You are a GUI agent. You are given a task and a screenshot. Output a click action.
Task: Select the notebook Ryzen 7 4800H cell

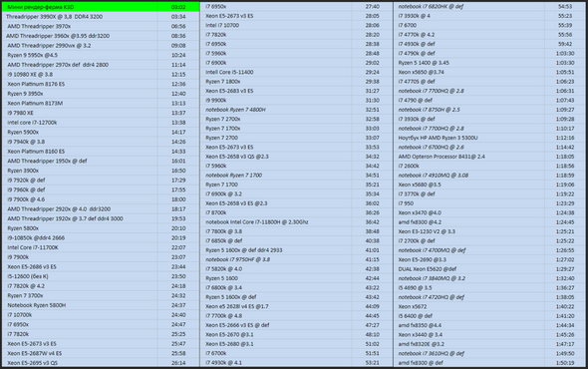click(x=276, y=110)
